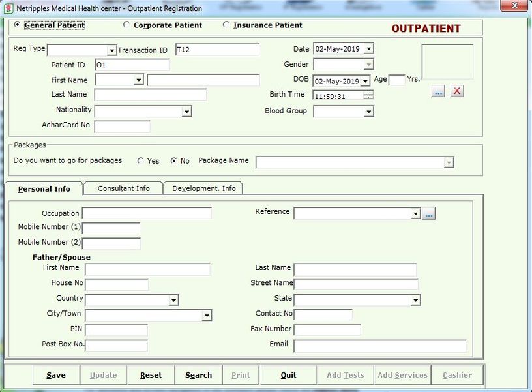The image size is (532, 392).
Task: Open the Package Name dropdown
Action: pos(449,162)
